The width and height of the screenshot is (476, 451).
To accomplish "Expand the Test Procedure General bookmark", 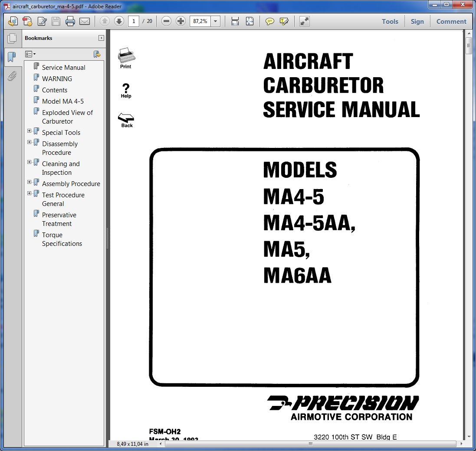I will tap(29, 193).
